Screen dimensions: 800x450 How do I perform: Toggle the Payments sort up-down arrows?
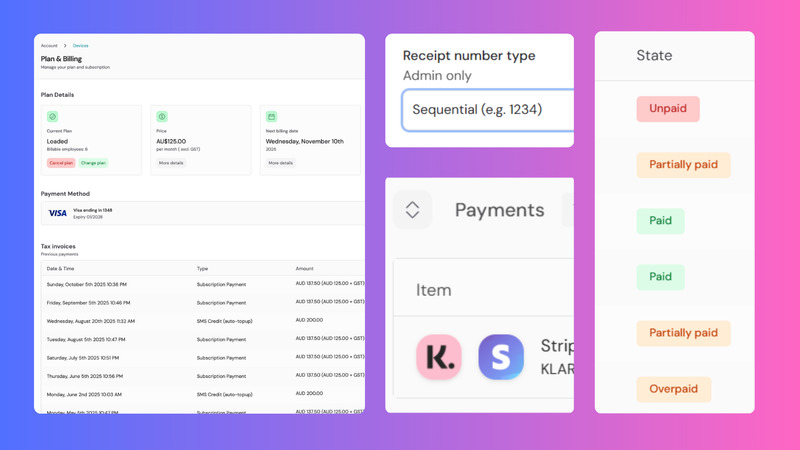pos(412,210)
